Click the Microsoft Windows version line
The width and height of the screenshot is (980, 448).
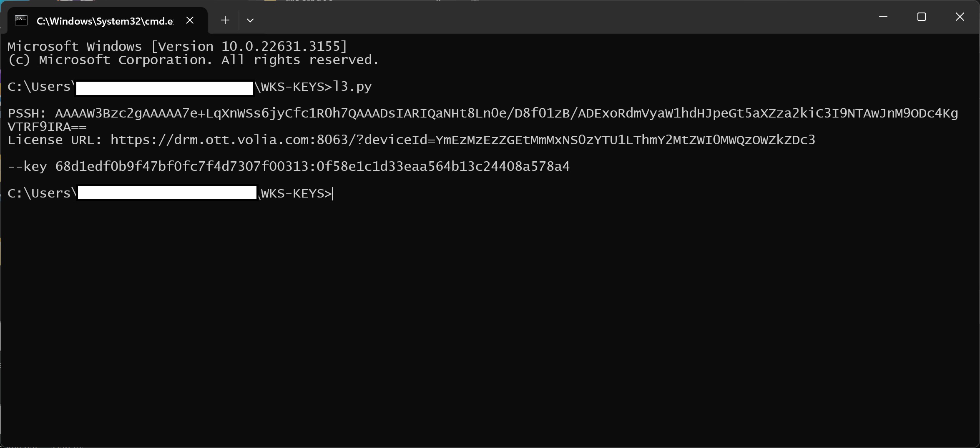(x=177, y=46)
